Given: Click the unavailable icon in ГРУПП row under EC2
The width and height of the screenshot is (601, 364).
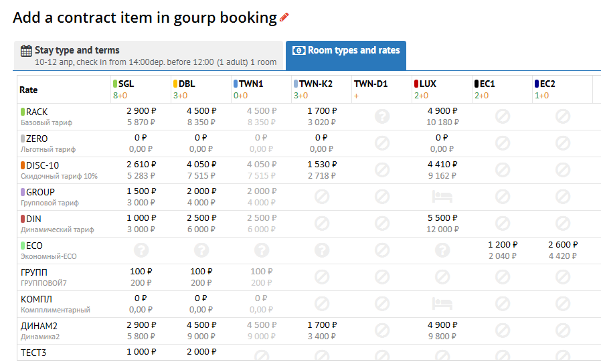Looking at the screenshot, I should (562, 277).
